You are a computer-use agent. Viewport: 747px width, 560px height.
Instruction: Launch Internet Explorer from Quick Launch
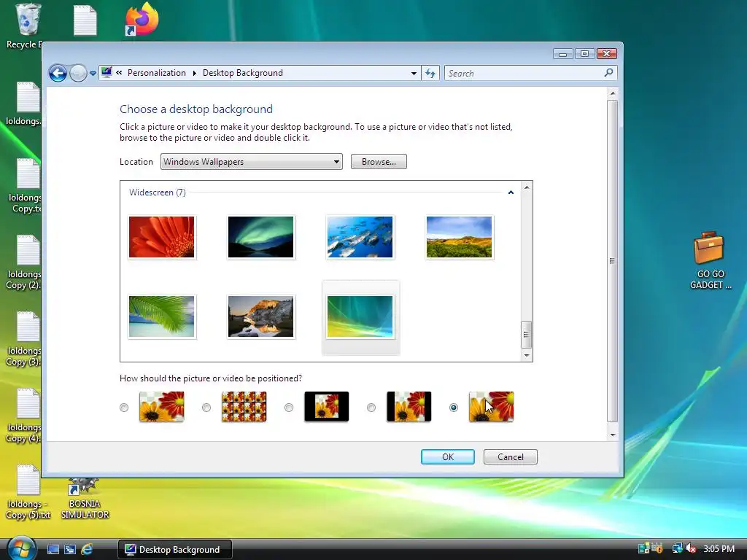87,550
